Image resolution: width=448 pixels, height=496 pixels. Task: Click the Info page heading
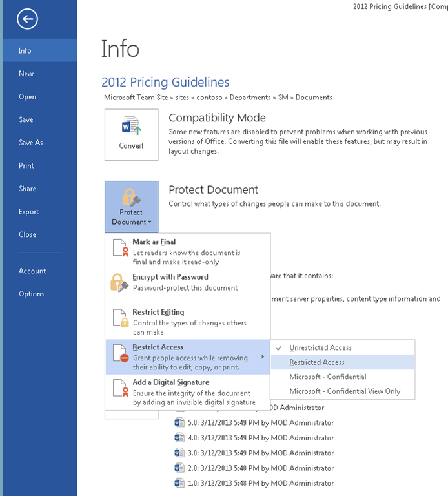120,48
